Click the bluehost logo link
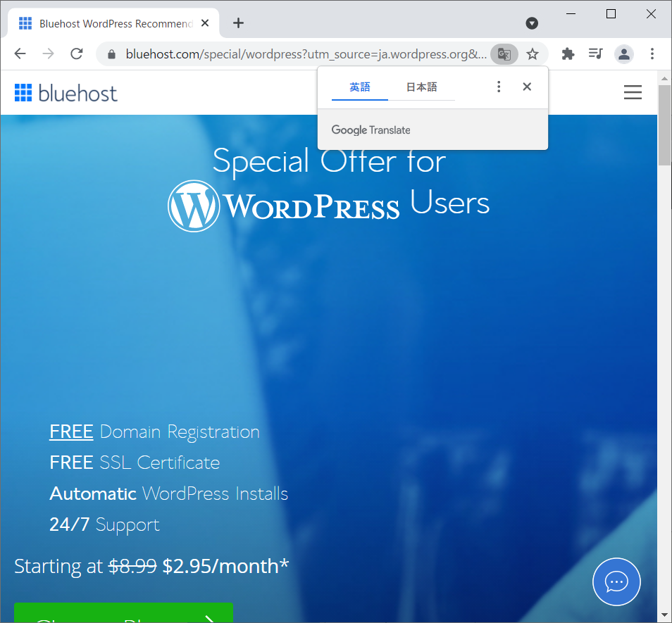The width and height of the screenshot is (672, 623). click(x=66, y=93)
